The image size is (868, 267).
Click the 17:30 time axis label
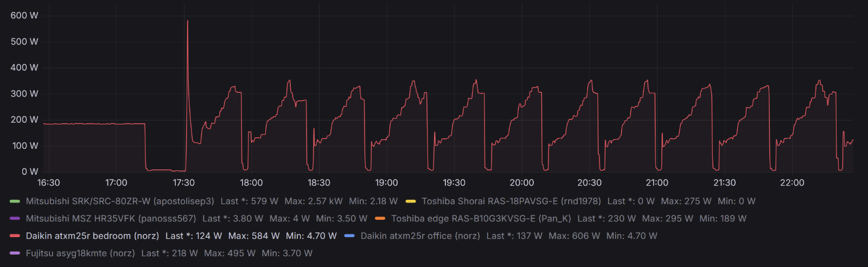184,183
